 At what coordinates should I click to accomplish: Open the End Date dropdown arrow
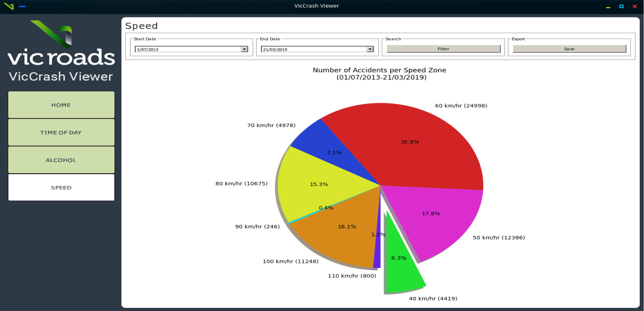pyautogui.click(x=370, y=49)
